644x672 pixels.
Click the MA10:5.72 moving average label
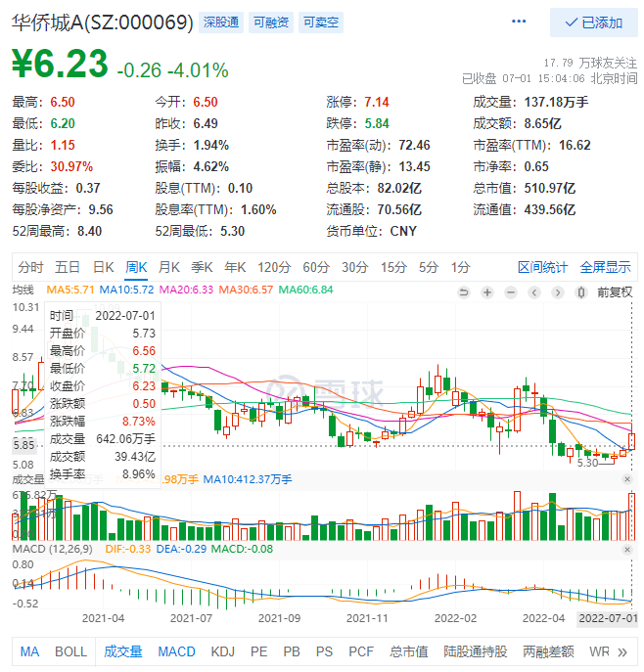coord(126,291)
